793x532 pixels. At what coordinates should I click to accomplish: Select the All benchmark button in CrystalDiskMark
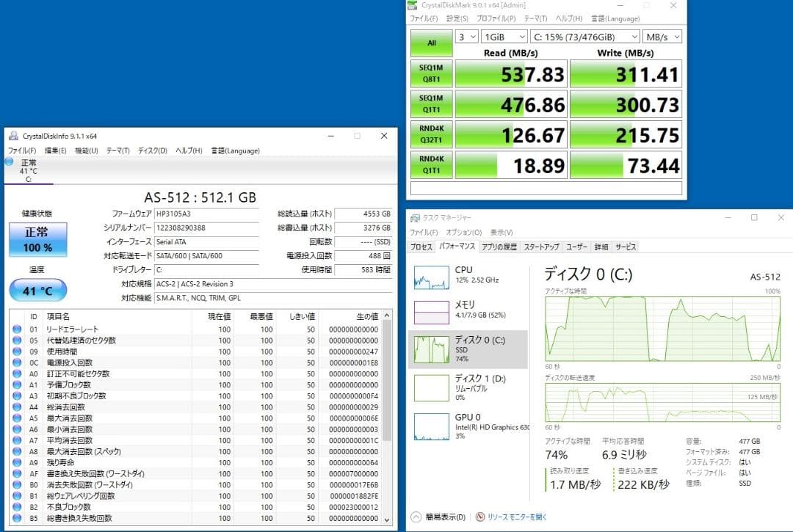coord(430,43)
